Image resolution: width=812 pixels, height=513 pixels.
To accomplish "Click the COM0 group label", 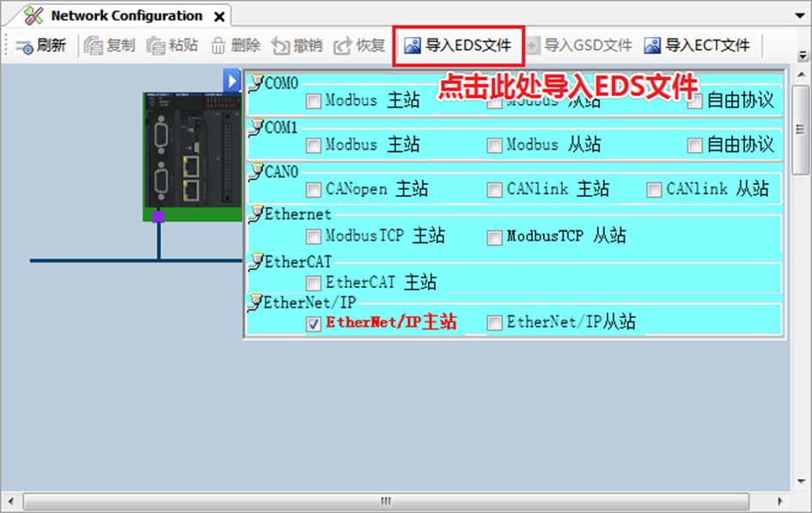I will click(282, 82).
